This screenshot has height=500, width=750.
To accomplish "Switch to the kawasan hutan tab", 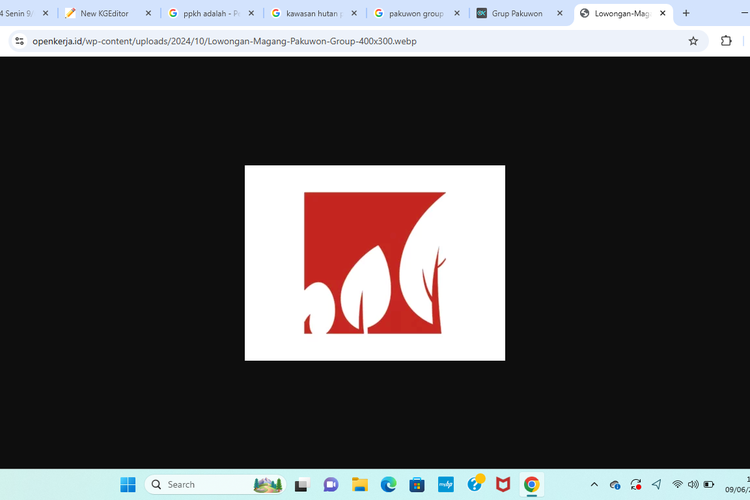I will pyautogui.click(x=310, y=13).
